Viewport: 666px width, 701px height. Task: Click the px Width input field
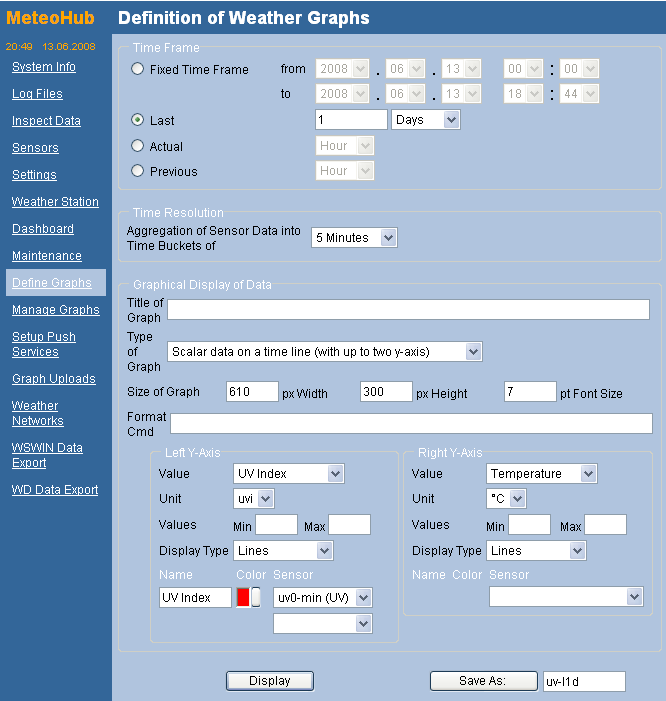coord(252,392)
